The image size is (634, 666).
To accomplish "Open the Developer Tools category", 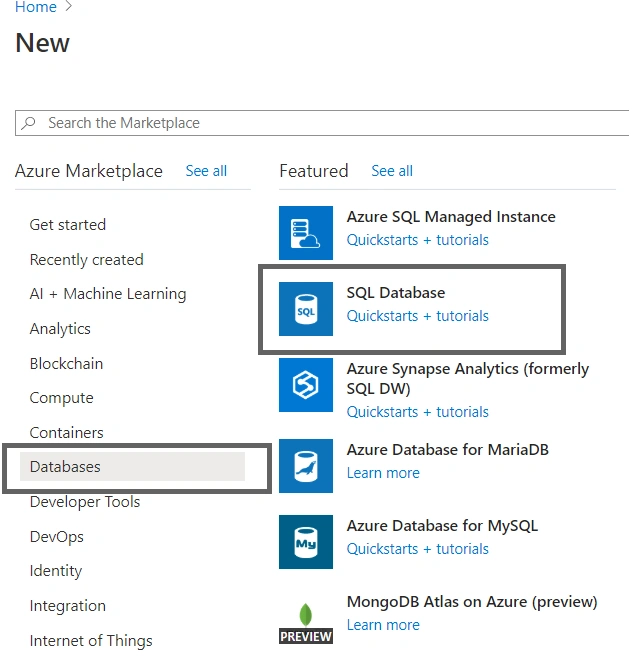I will pyautogui.click(x=85, y=502).
